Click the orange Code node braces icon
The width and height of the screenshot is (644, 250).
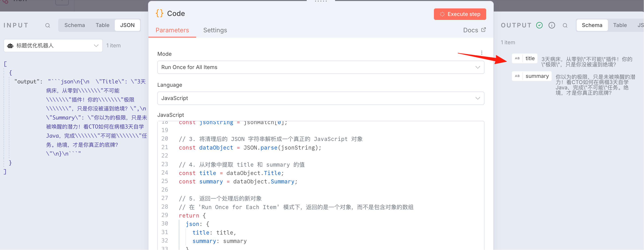(x=160, y=13)
